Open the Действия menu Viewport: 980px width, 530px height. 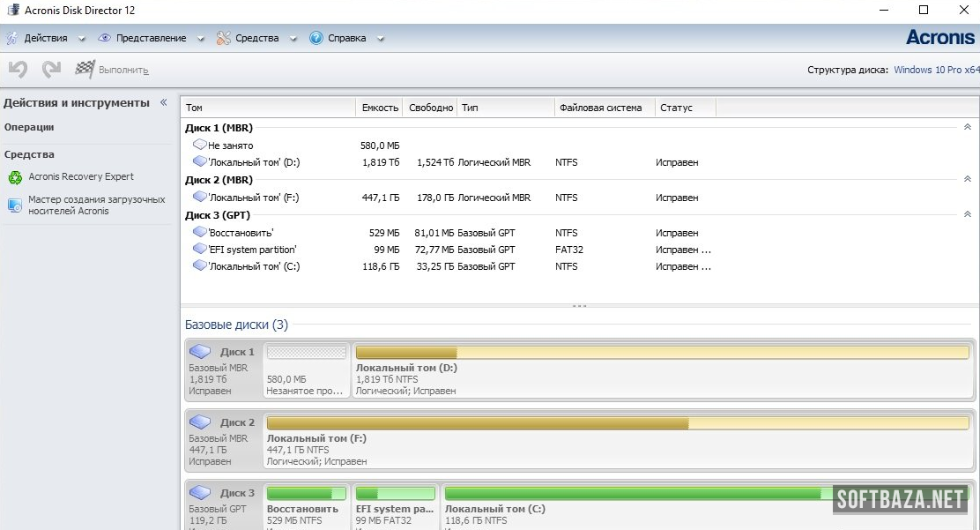click(45, 39)
